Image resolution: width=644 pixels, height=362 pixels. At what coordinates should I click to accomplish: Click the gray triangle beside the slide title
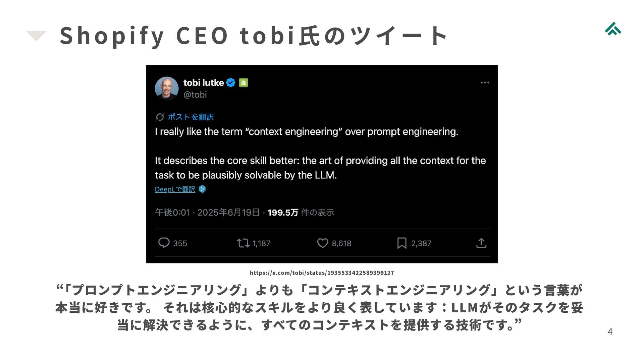click(36, 35)
